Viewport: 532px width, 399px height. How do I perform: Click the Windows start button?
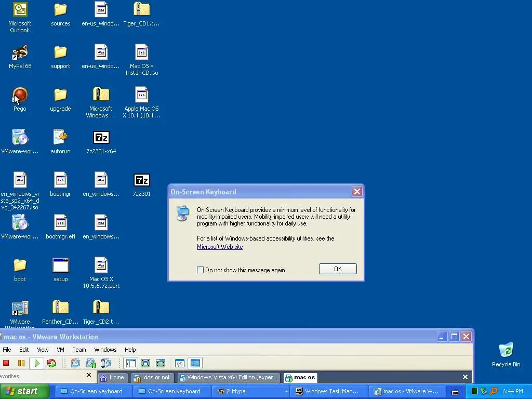pos(25,391)
